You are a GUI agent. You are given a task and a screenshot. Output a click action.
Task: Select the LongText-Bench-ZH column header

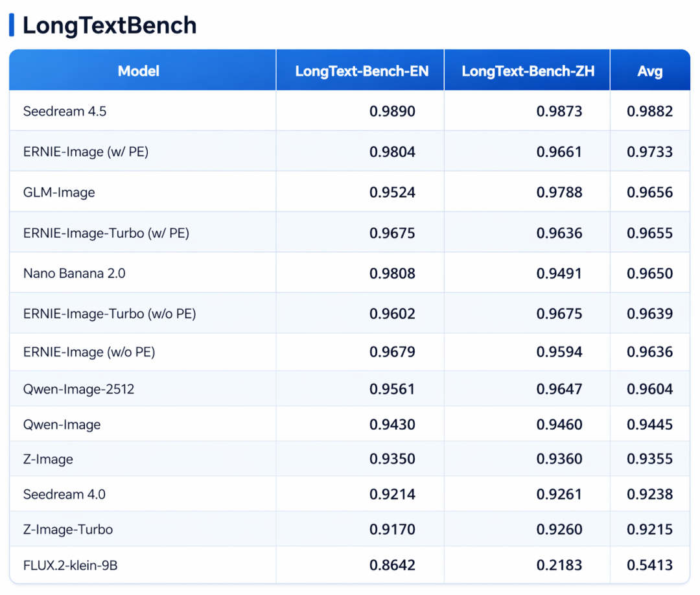(x=528, y=71)
